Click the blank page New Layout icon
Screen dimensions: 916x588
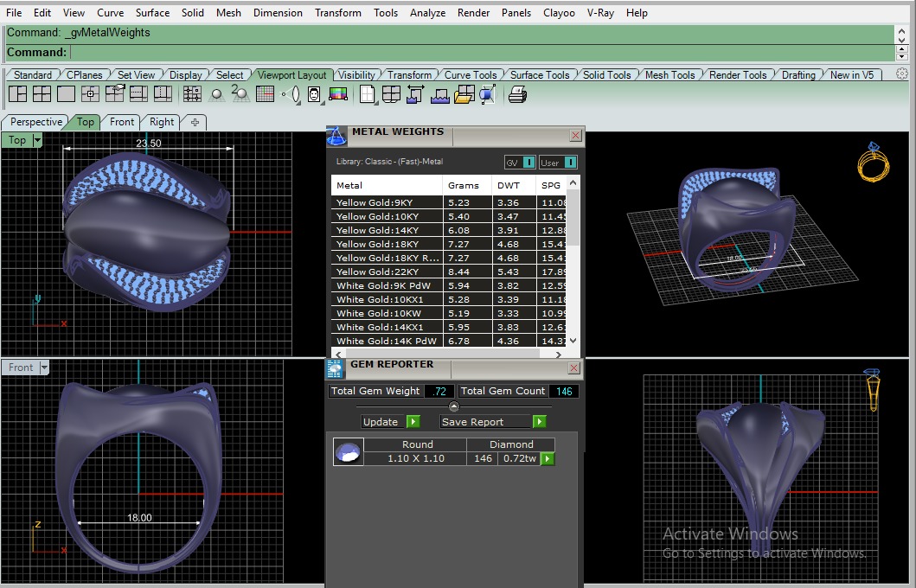pos(368,94)
